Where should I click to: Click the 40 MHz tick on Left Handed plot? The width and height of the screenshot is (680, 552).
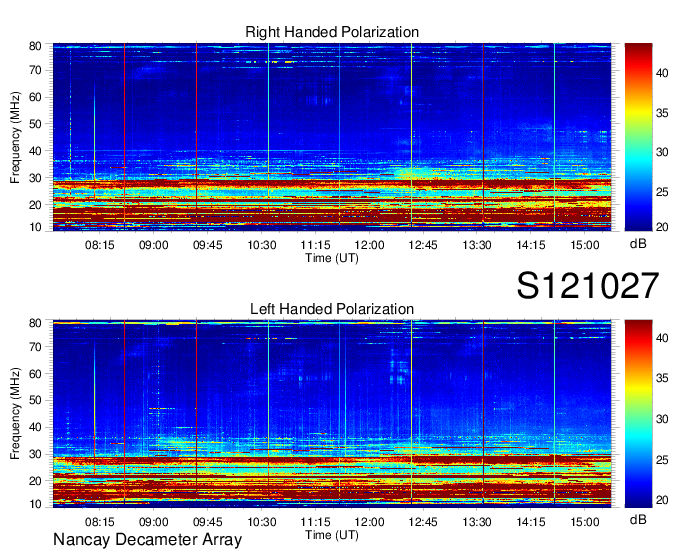click(35, 428)
